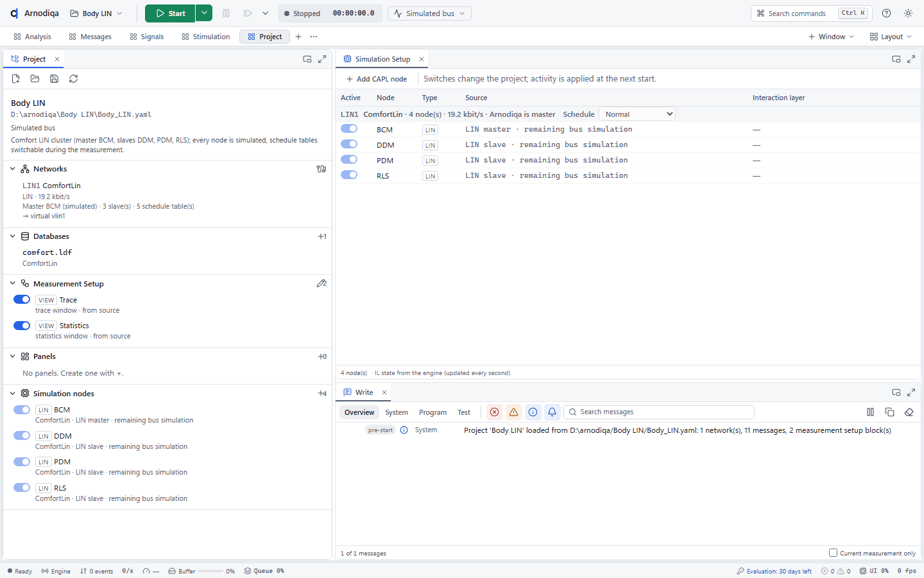Reload the project with refresh icon
This screenshot has width=924, height=578.
[x=74, y=78]
